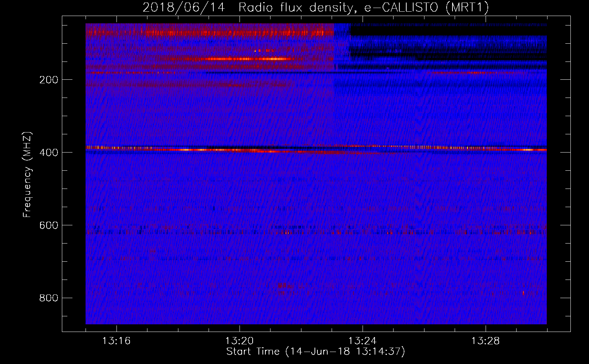
Task: Select the 'Frequency (MHZ)' y-axis label
Action: click(27, 174)
